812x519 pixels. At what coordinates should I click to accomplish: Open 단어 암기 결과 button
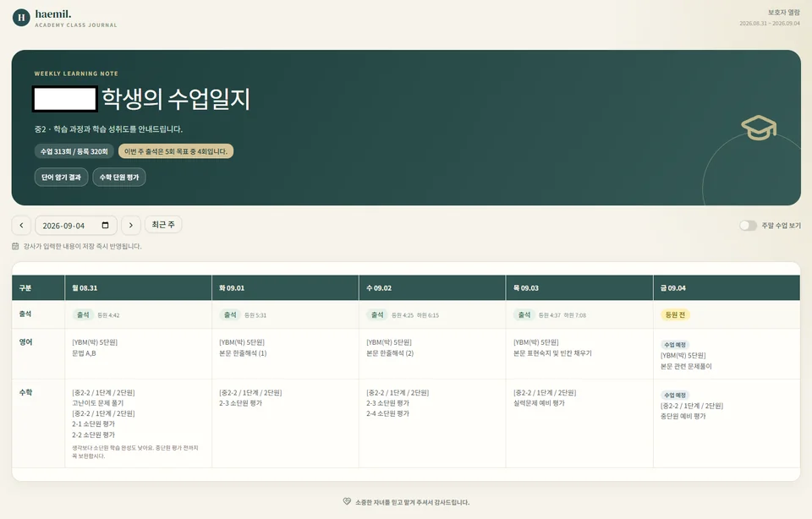(61, 177)
